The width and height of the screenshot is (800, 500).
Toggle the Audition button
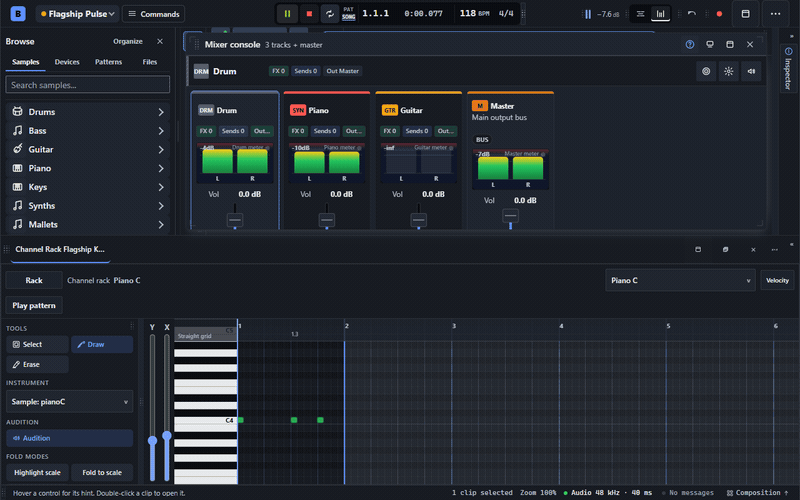coord(69,438)
